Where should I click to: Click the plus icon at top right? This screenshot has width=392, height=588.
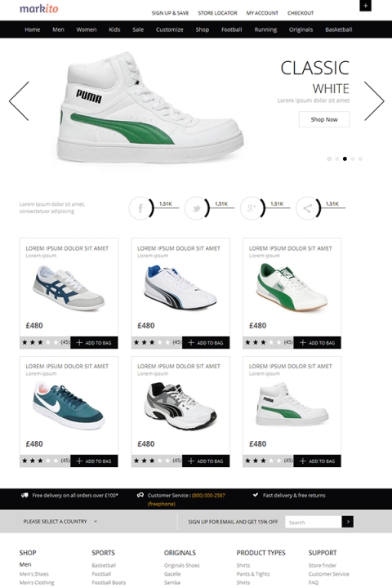365,6
